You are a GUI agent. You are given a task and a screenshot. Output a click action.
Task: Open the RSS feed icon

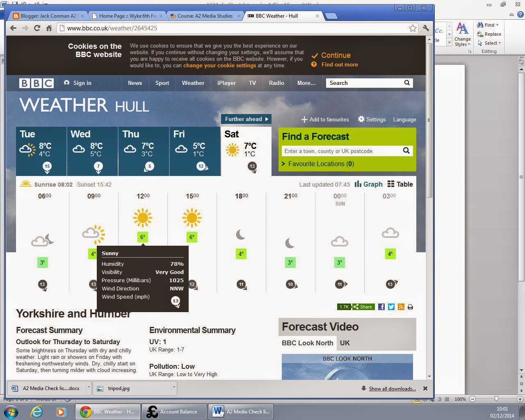(x=401, y=307)
